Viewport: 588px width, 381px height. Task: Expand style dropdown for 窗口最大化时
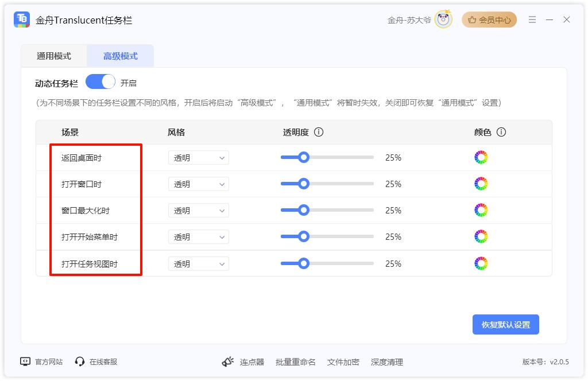(198, 211)
